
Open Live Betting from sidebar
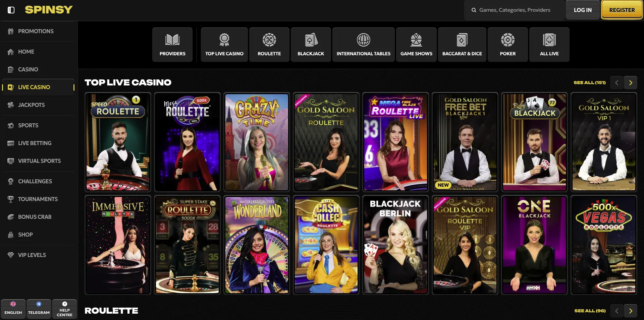coord(39,143)
